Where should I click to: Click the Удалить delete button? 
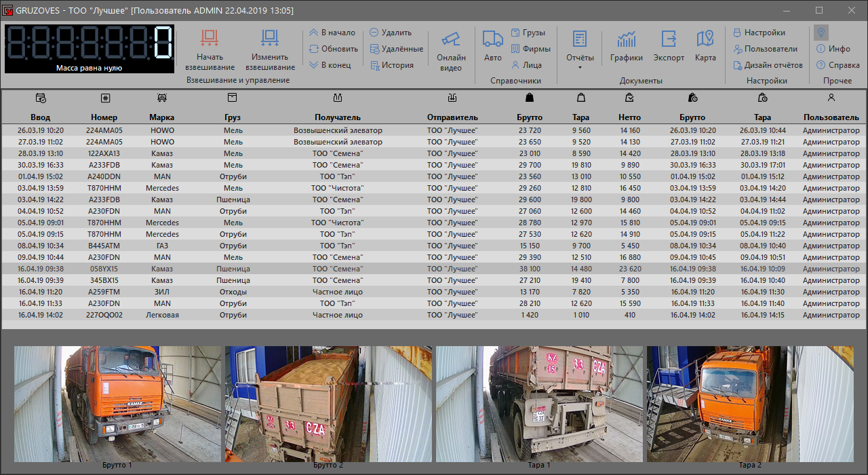(x=391, y=33)
